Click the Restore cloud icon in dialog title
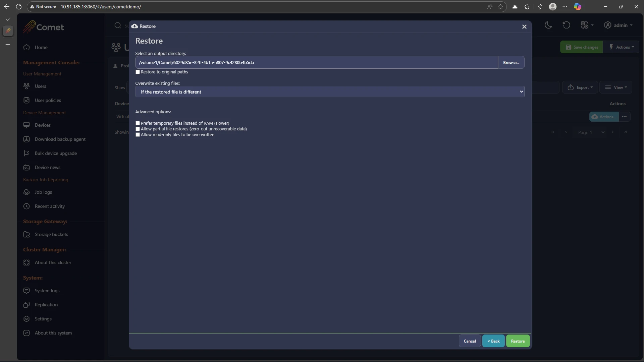Image resolution: width=644 pixels, height=362 pixels. (x=135, y=26)
